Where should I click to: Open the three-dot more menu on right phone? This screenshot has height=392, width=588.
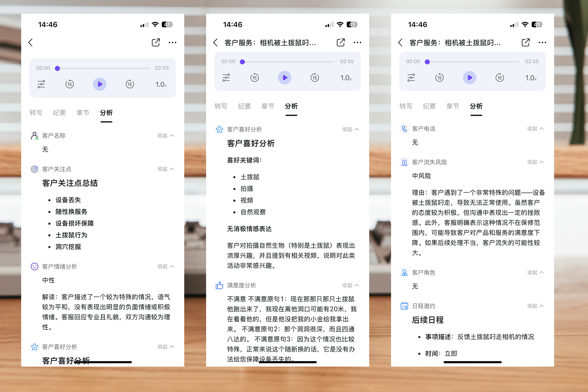tap(542, 43)
